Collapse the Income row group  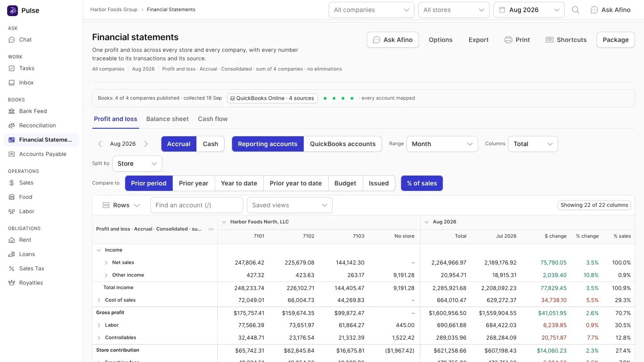tap(99, 250)
